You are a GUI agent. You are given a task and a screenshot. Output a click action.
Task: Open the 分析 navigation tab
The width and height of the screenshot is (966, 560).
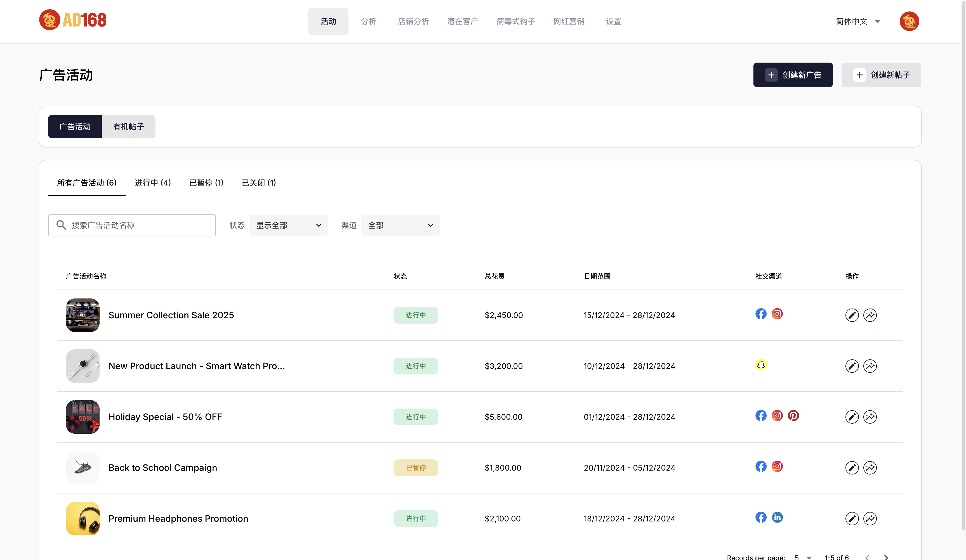point(368,22)
